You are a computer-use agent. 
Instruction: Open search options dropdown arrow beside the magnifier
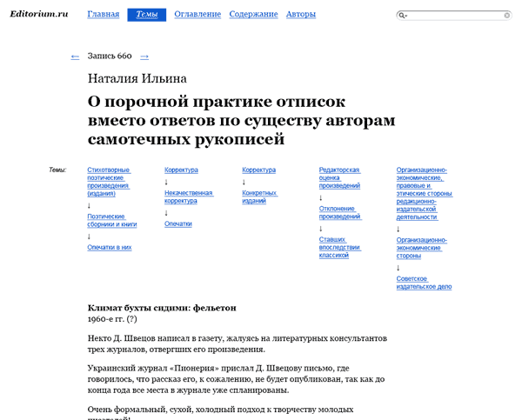[408, 17]
